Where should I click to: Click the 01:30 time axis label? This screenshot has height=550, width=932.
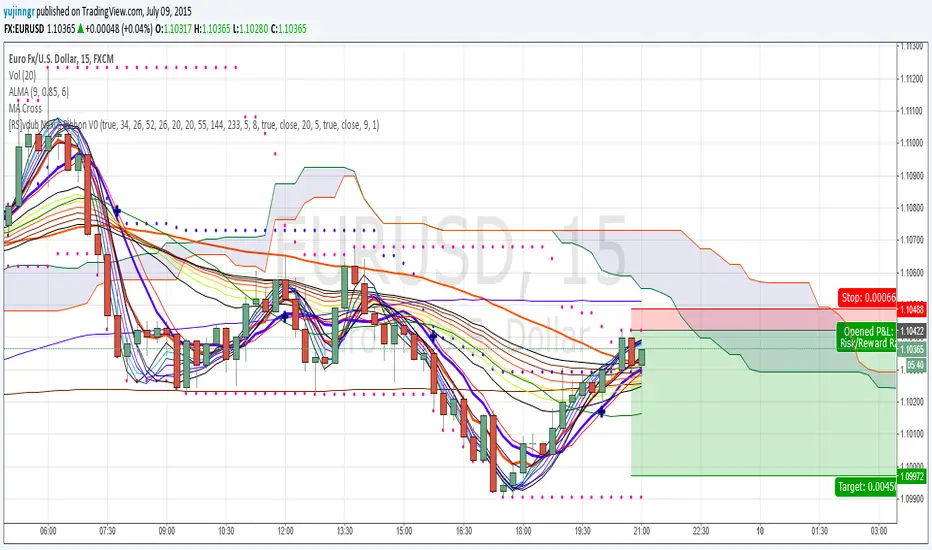[x=820, y=530]
